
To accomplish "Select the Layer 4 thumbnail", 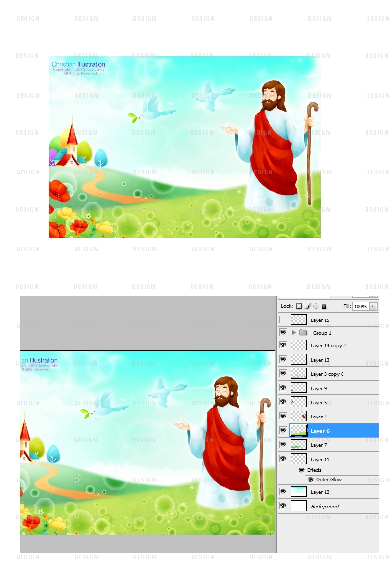I will 298,416.
